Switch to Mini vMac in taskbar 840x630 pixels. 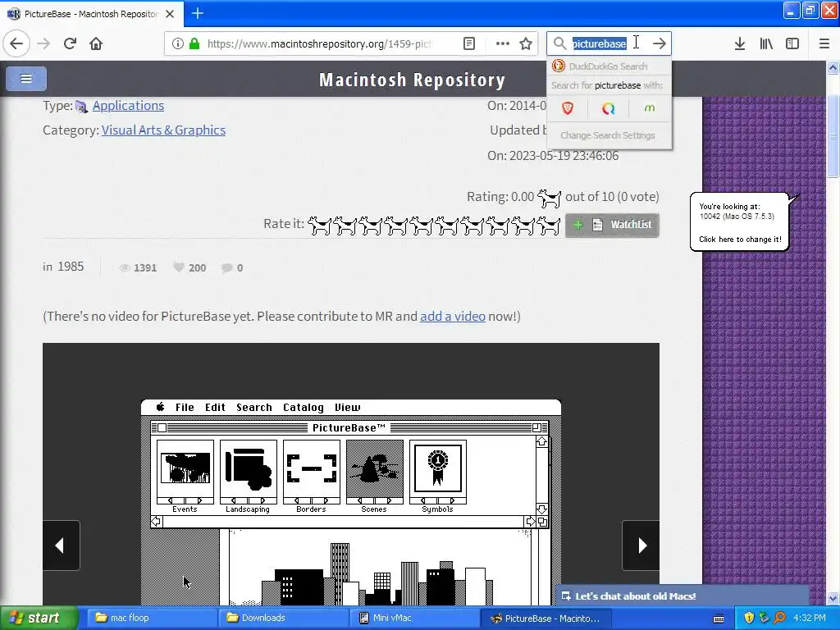click(x=414, y=618)
